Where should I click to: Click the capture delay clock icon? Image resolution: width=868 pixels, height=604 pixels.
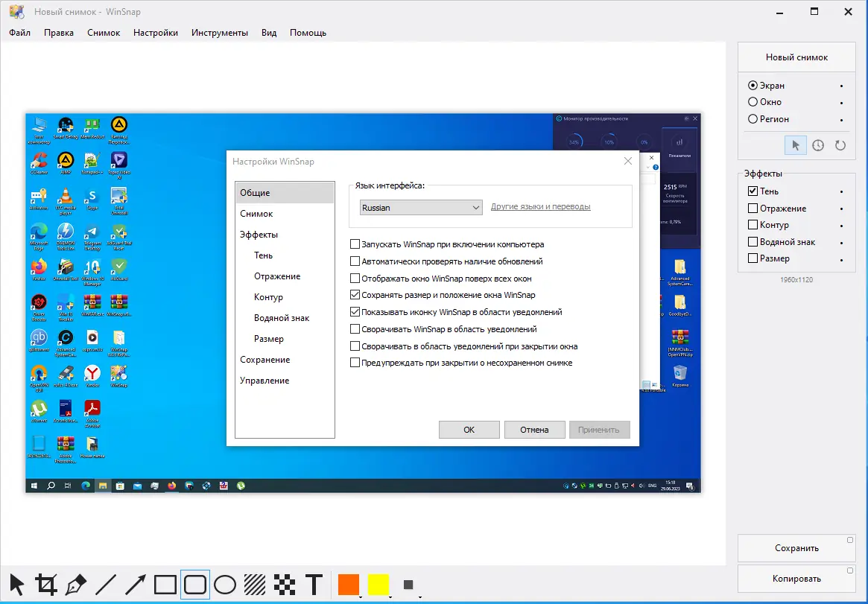(818, 145)
